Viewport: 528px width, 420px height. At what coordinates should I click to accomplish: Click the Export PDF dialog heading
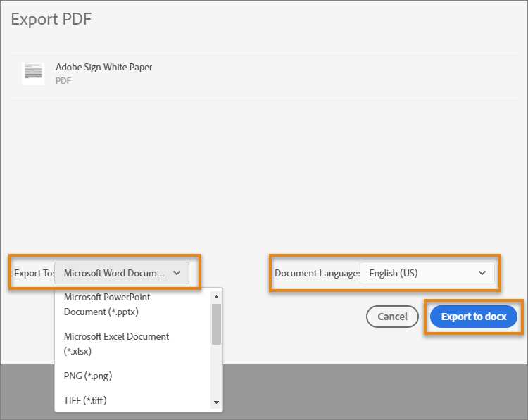click(x=51, y=19)
